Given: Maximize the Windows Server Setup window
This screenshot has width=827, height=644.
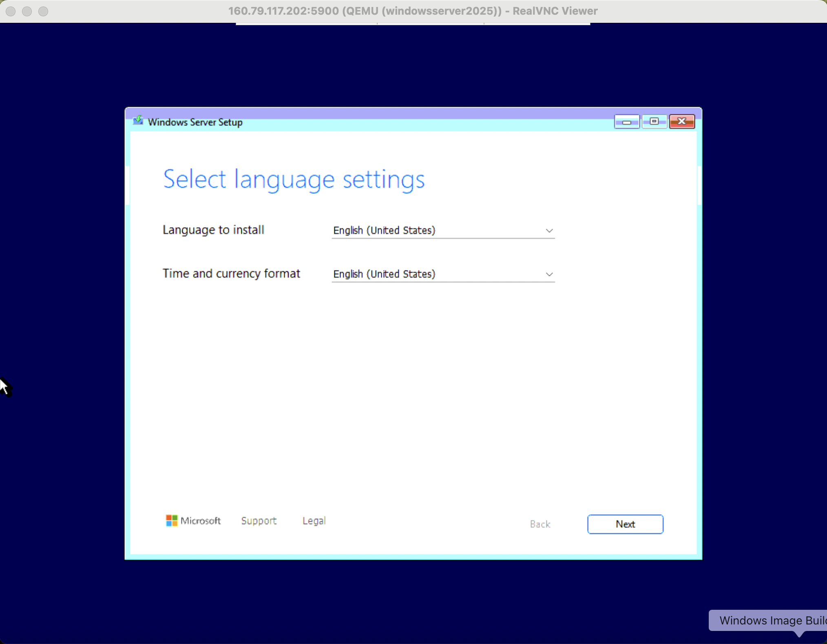Looking at the screenshot, I should point(654,121).
